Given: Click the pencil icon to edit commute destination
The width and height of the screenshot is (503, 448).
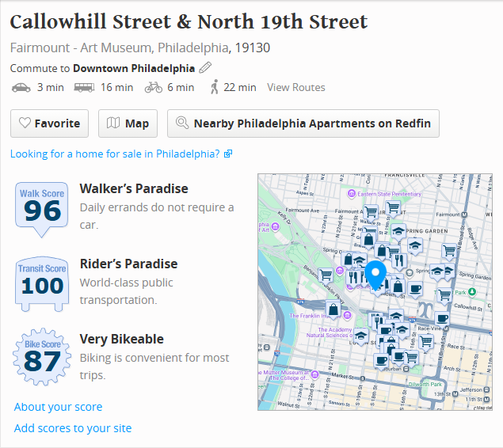Looking at the screenshot, I should pos(205,68).
